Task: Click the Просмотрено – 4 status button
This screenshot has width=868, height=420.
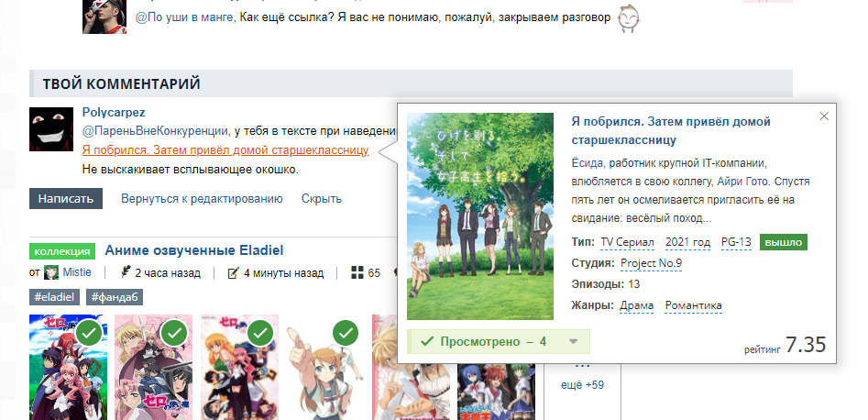Action: click(486, 342)
